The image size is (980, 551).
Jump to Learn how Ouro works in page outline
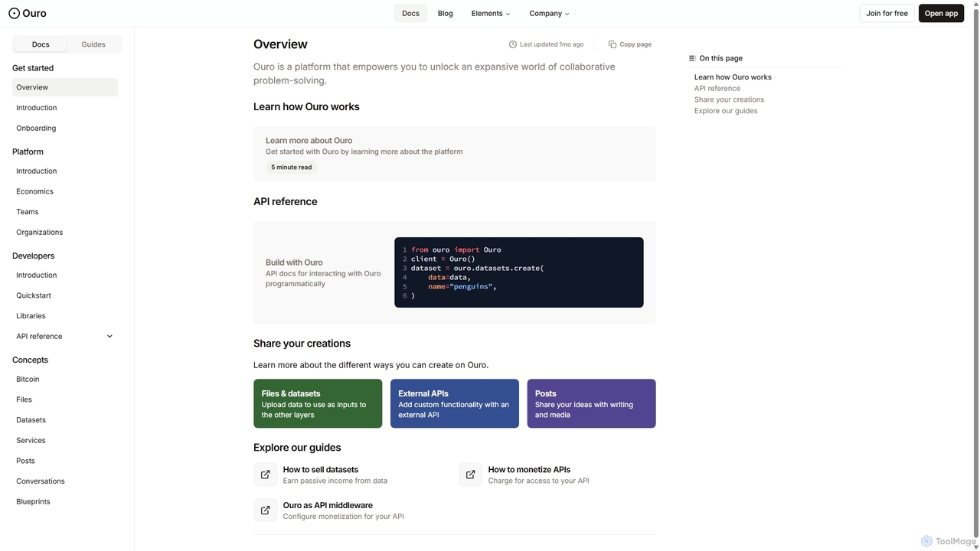click(733, 77)
